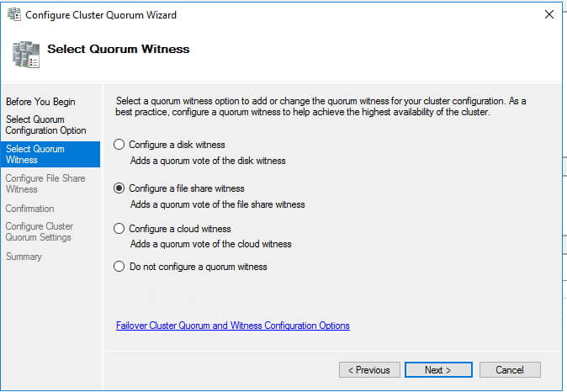
Task: Click the wizard icon in the title bar
Action: [13, 15]
